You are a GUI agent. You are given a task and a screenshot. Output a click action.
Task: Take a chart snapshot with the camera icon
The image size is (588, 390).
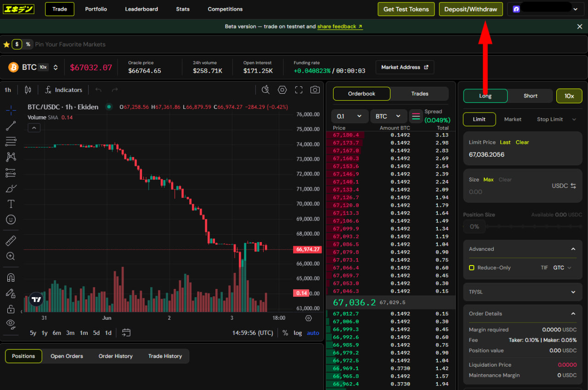315,90
